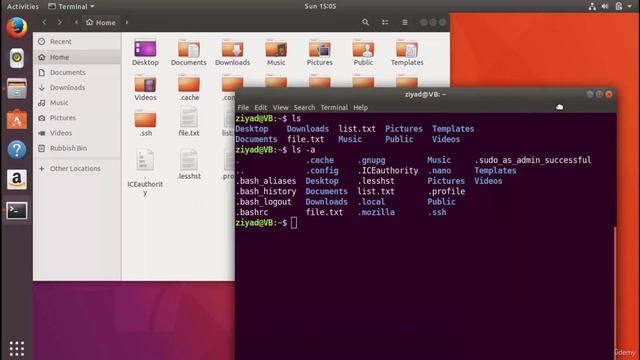Viewport: 640px width, 360px height.
Task: Open the Help icon in the dock
Action: tap(17, 150)
